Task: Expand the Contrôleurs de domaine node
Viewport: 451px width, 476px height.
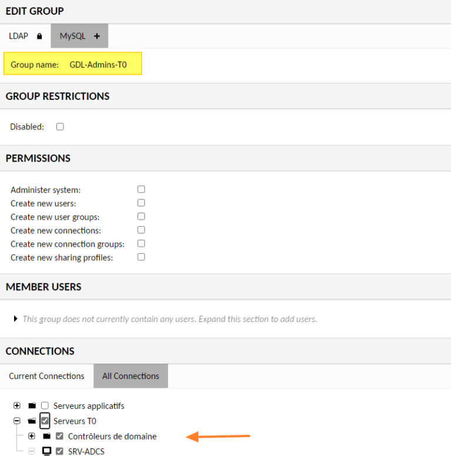Action: [32, 436]
